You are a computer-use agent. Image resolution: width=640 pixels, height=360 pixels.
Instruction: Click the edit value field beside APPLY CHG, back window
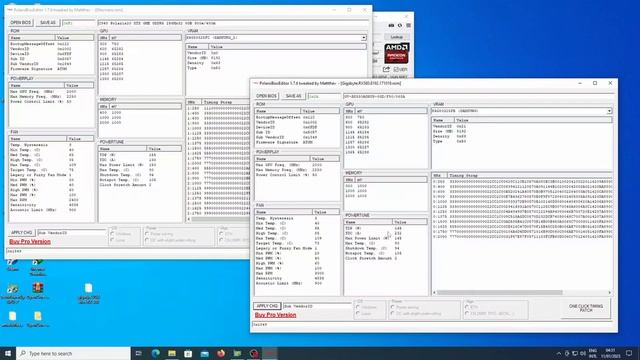click(71, 232)
